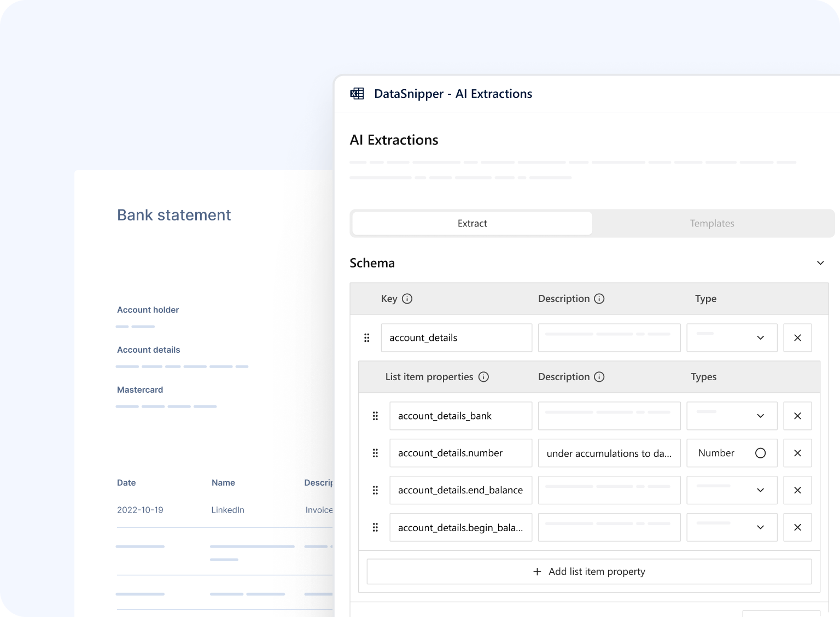This screenshot has height=617, width=840.
Task: Click Account holder label in bank statement
Action: point(148,310)
